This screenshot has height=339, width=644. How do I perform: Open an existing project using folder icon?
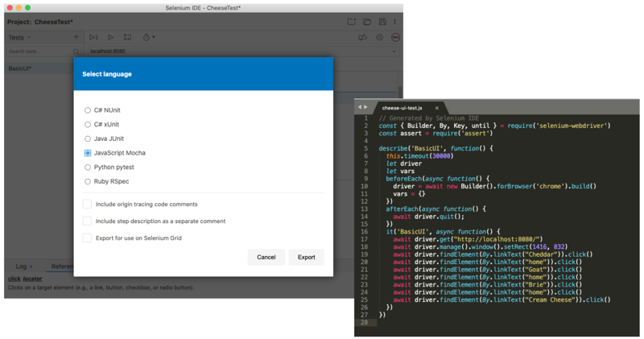(367, 22)
